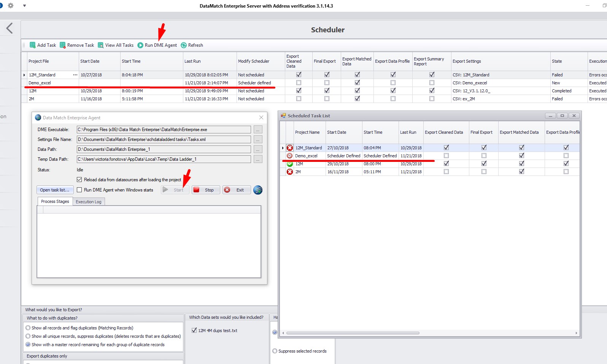Open the settings gear in the title bar
The height and width of the screenshot is (364, 607).
[11, 6]
